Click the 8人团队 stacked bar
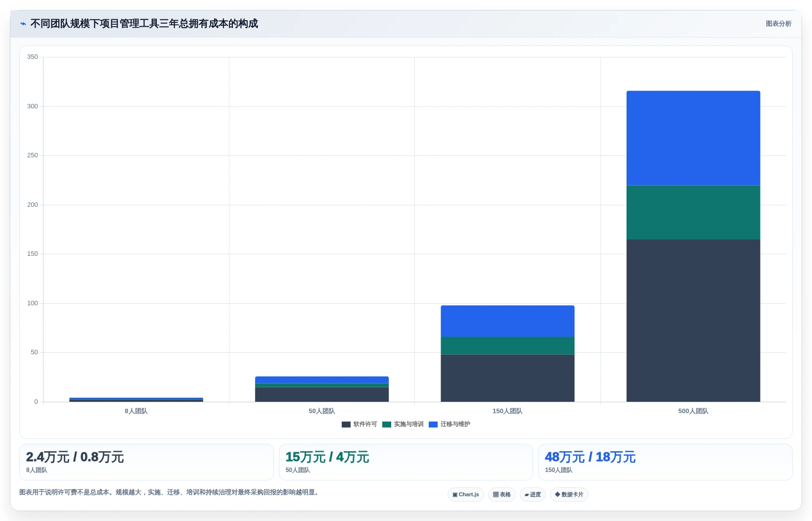812x521 pixels. coord(136,400)
